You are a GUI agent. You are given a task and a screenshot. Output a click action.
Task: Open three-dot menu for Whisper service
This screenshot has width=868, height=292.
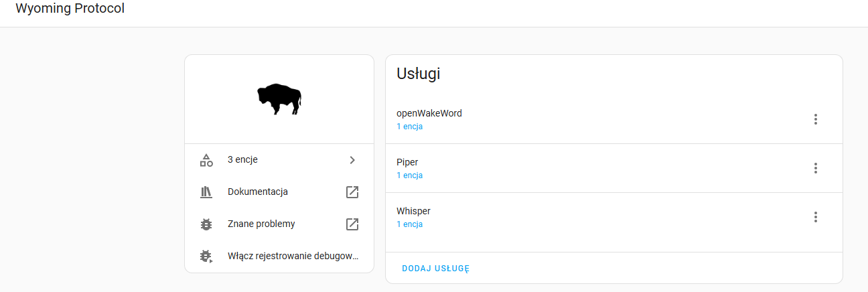pyautogui.click(x=815, y=217)
